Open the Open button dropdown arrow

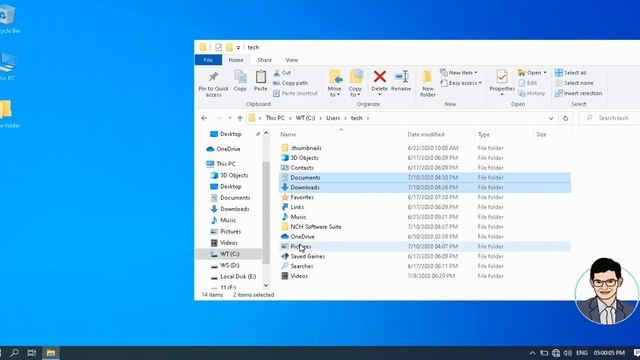tap(545, 73)
